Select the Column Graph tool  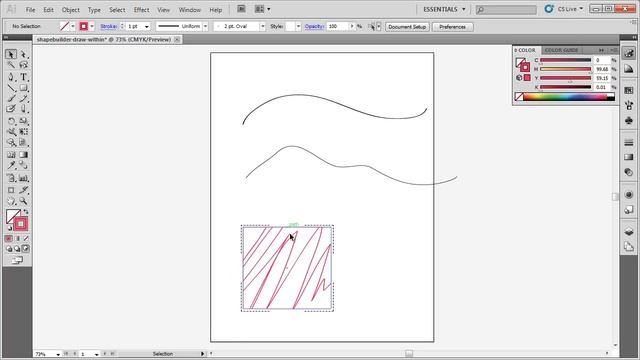24,178
